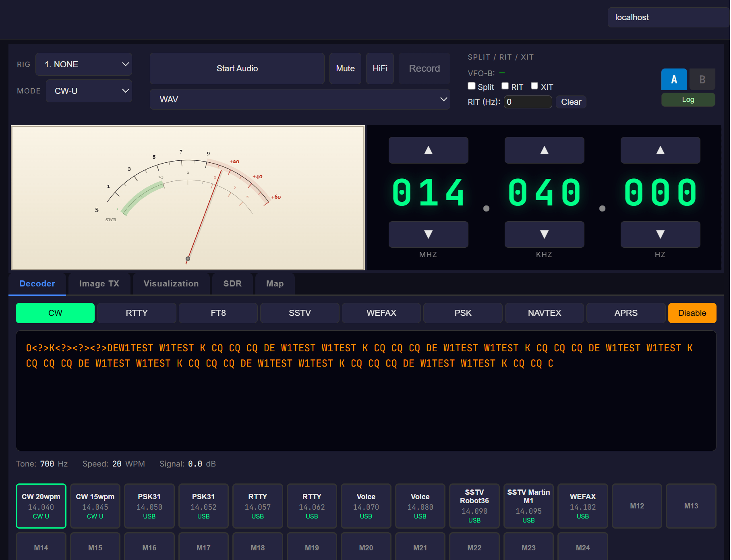Select empty memory slot M17
The image size is (731, 560).
click(203, 547)
